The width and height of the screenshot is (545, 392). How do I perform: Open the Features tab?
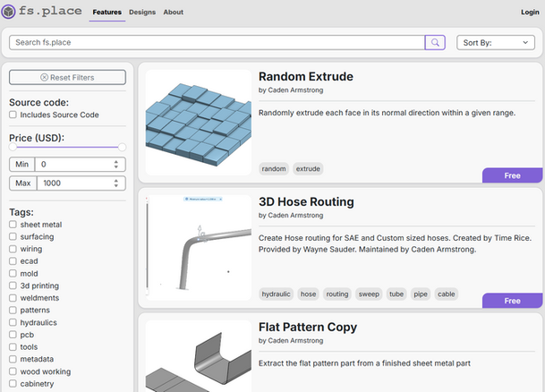pos(107,13)
